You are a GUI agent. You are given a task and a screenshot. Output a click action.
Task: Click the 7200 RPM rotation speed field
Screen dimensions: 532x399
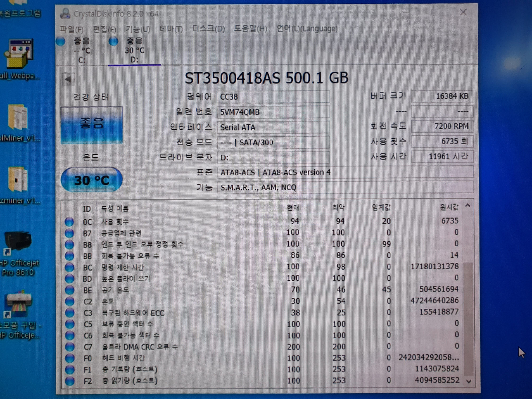click(442, 126)
